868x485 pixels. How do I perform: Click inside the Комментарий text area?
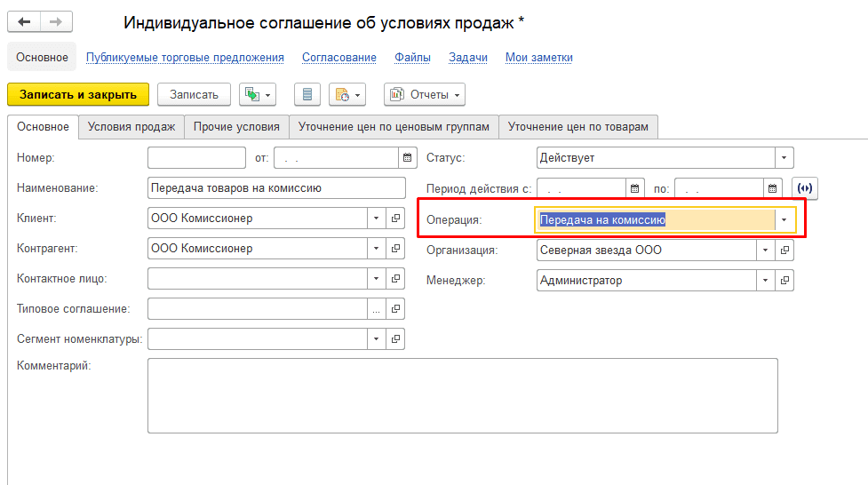click(462, 395)
